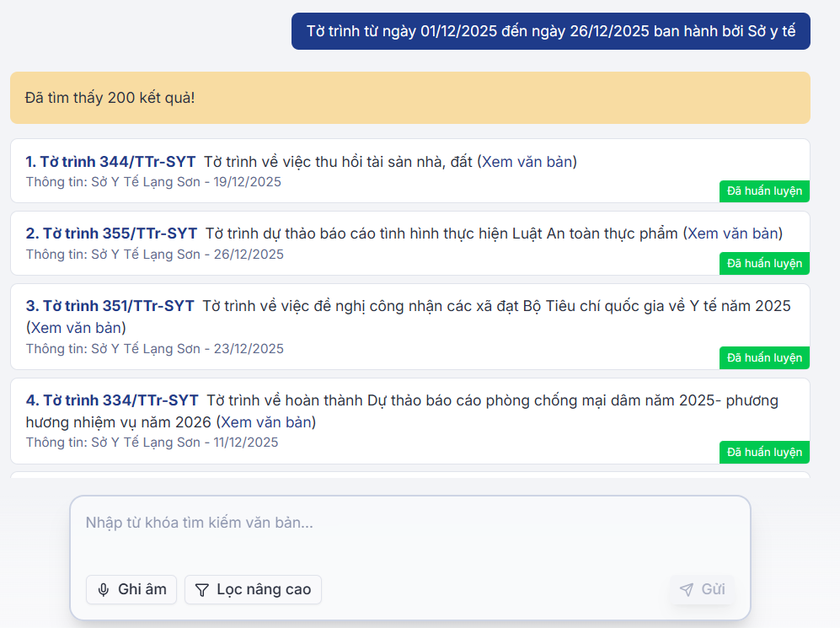Click the keyword search text input
Screen dimensions: 840x628
(409, 523)
